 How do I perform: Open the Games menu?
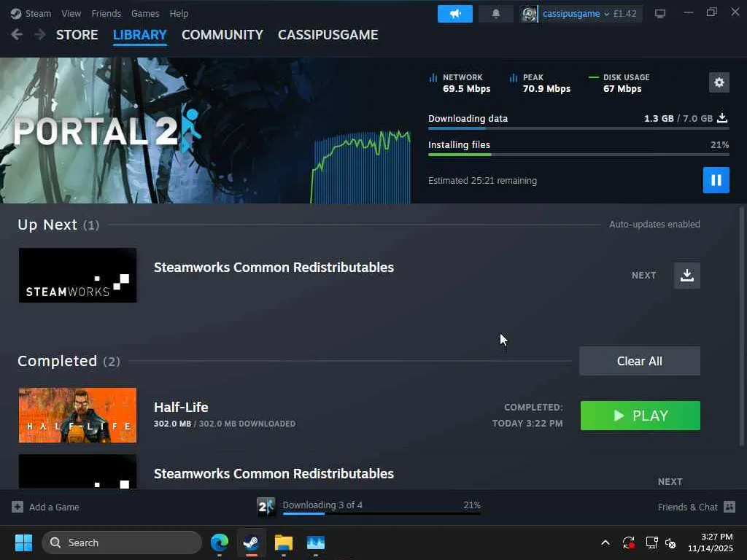145,13
